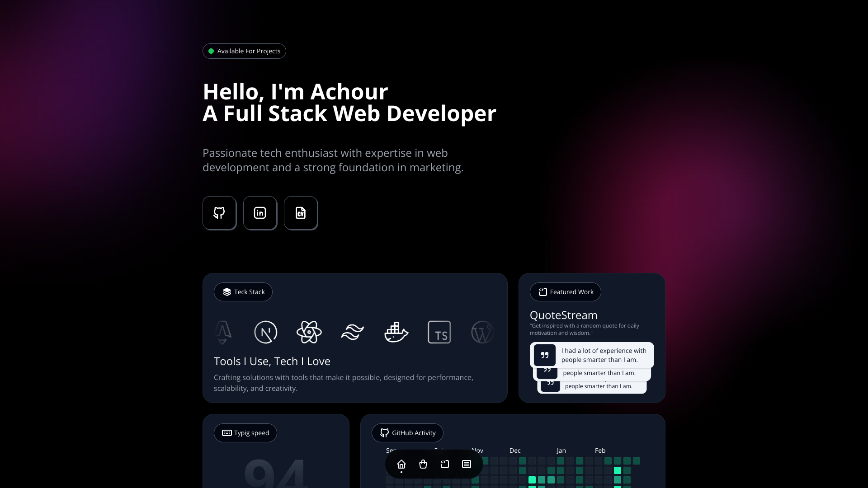Click the Docker icon in Tech Stack

[396, 332]
